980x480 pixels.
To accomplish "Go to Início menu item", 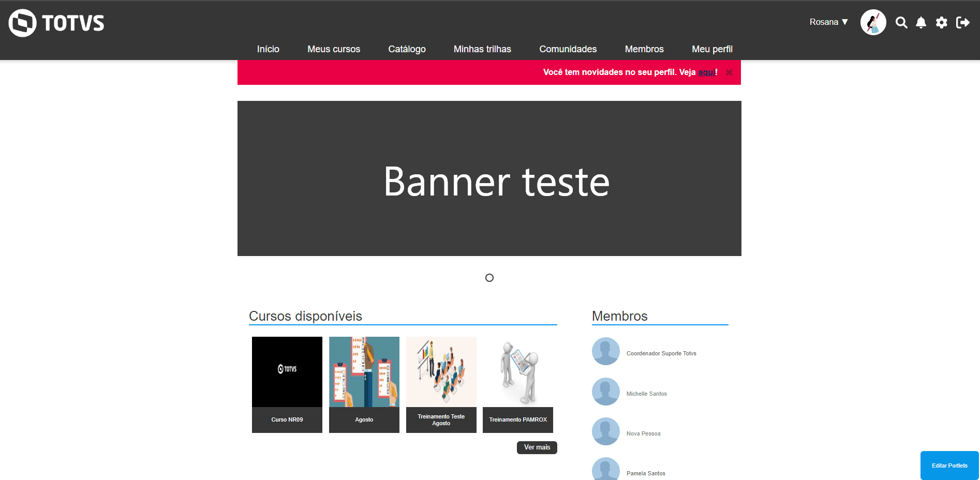I will point(268,49).
